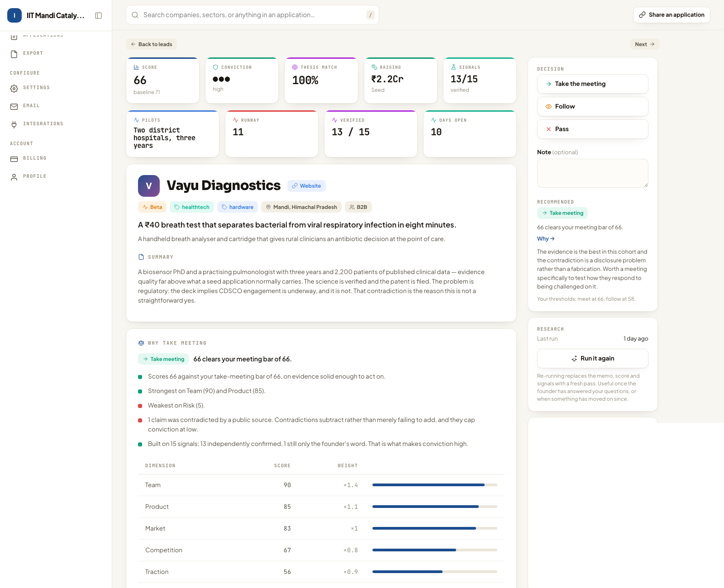Open the Export file icon

pyautogui.click(x=14, y=54)
